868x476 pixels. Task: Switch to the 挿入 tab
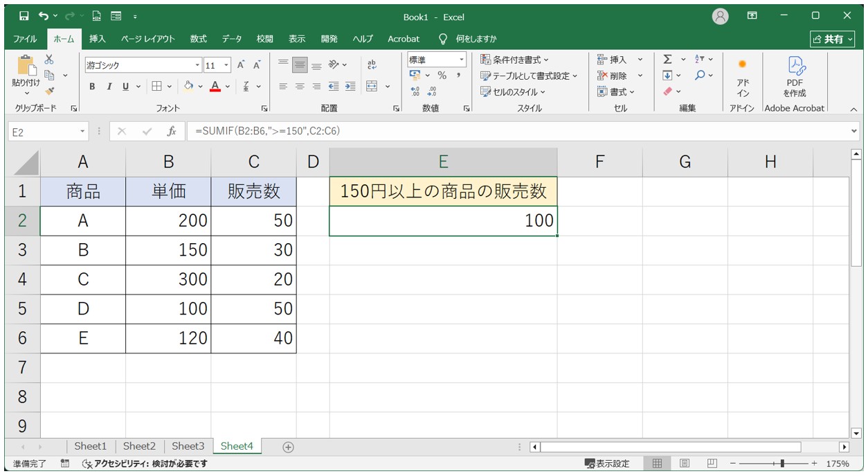[x=98, y=39]
